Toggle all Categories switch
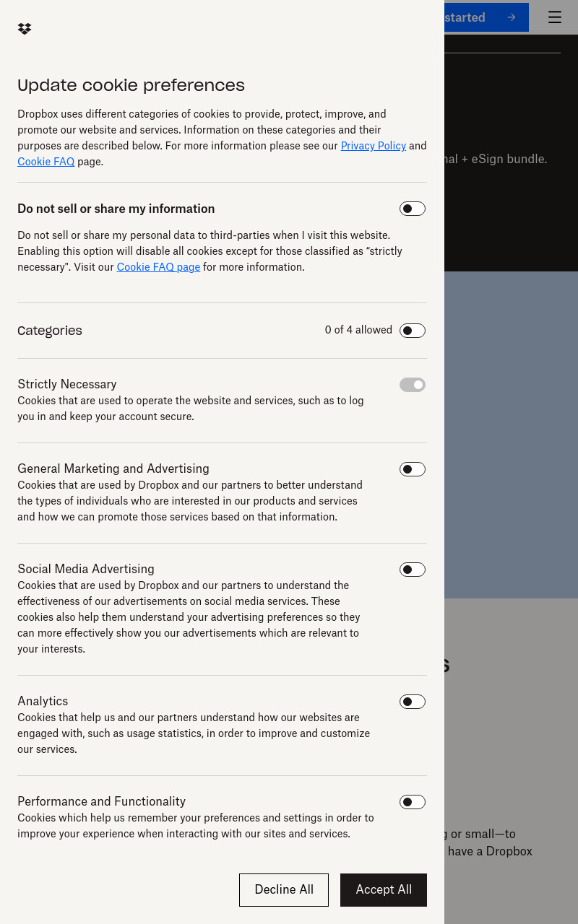This screenshot has width=578, height=924. click(x=413, y=331)
